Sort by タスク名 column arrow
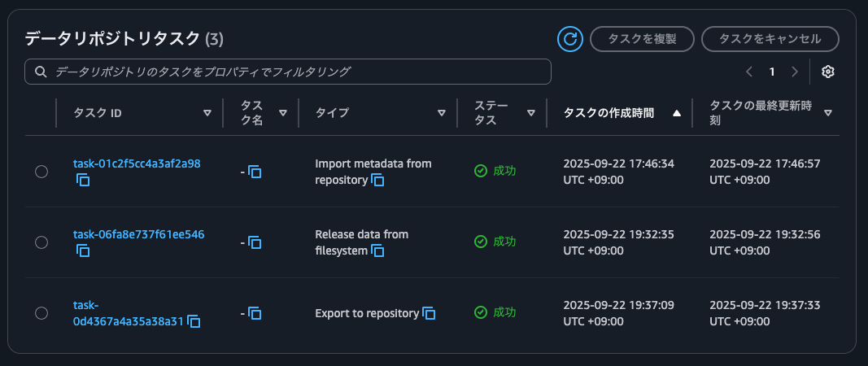The width and height of the screenshot is (868, 366). (283, 113)
